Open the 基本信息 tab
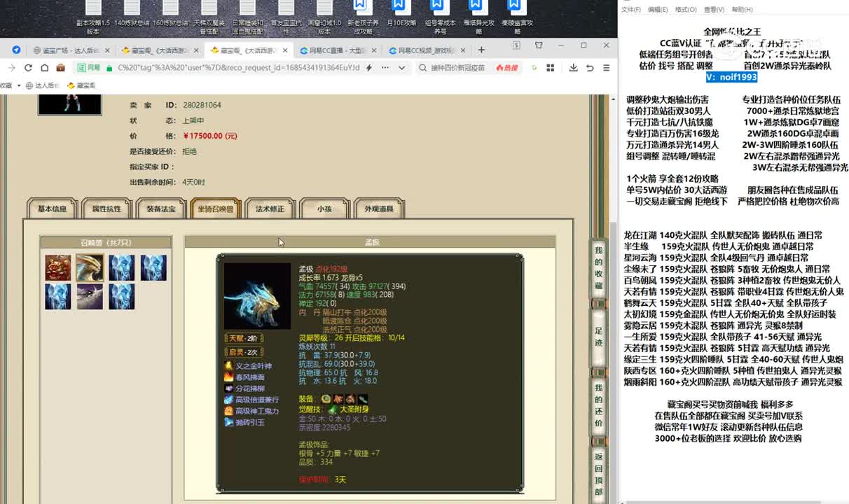 (53, 209)
